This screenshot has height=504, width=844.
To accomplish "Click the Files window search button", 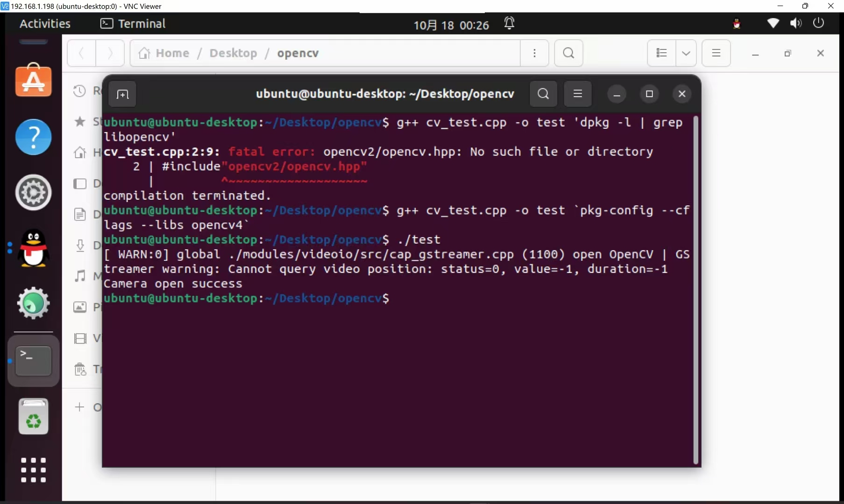I will click(568, 53).
